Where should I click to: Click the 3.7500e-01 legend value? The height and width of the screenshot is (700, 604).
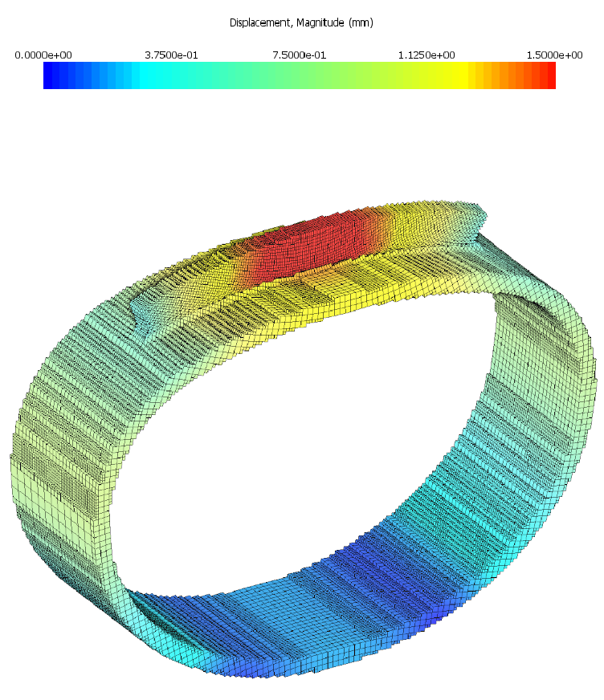[x=171, y=55]
